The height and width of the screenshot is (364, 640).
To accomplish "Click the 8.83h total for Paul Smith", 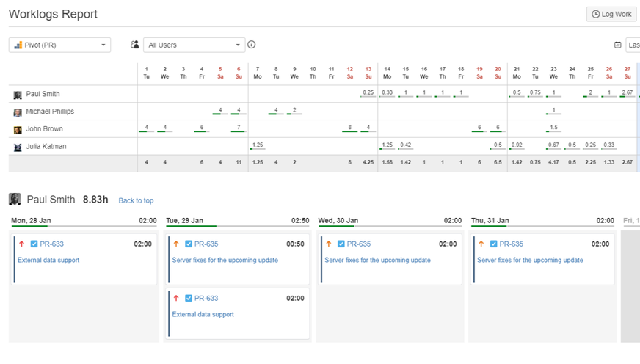I will (x=95, y=200).
